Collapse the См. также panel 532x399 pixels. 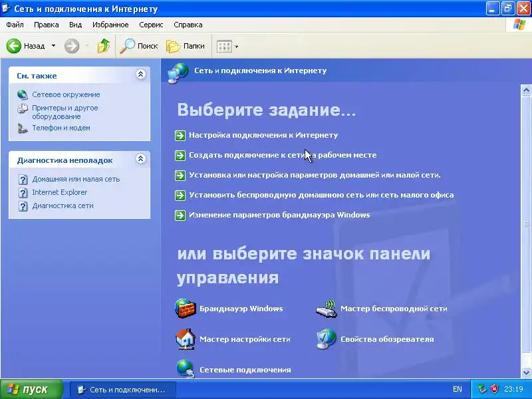[x=141, y=74]
